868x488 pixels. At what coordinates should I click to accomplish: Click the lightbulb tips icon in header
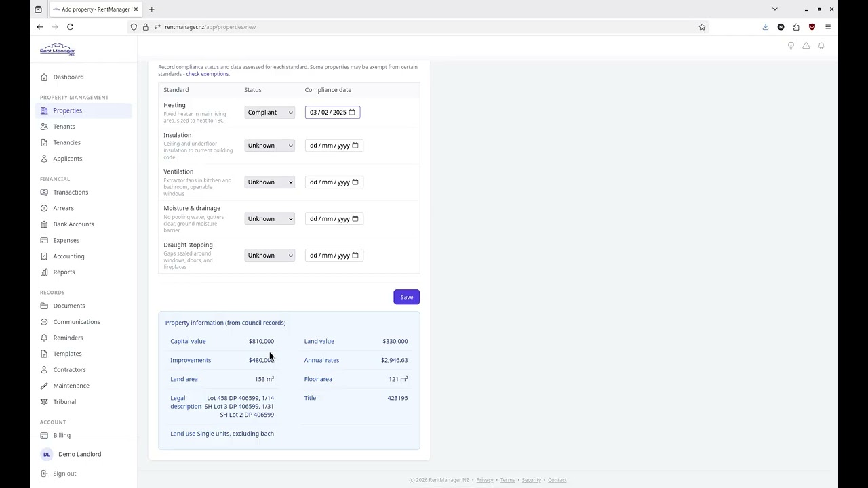coord(791,46)
